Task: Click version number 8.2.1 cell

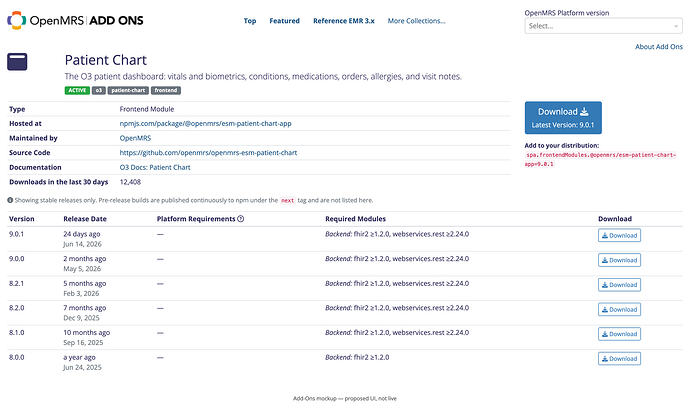Action: (x=16, y=283)
